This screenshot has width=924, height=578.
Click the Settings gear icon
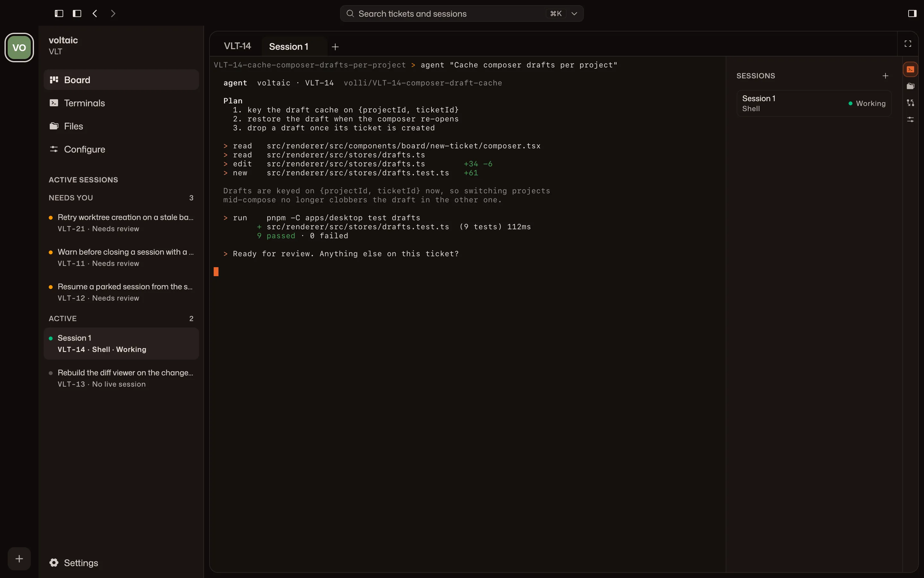pyautogui.click(x=54, y=563)
